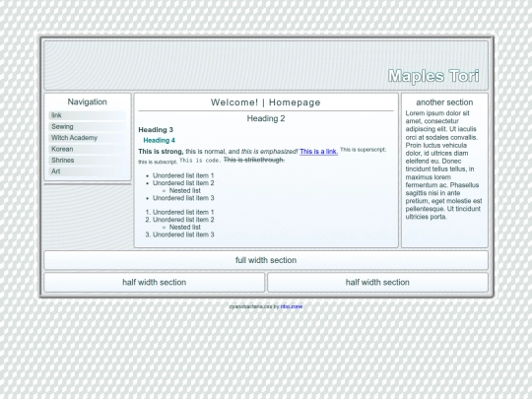Click the 'Heading 3' text

(x=156, y=130)
